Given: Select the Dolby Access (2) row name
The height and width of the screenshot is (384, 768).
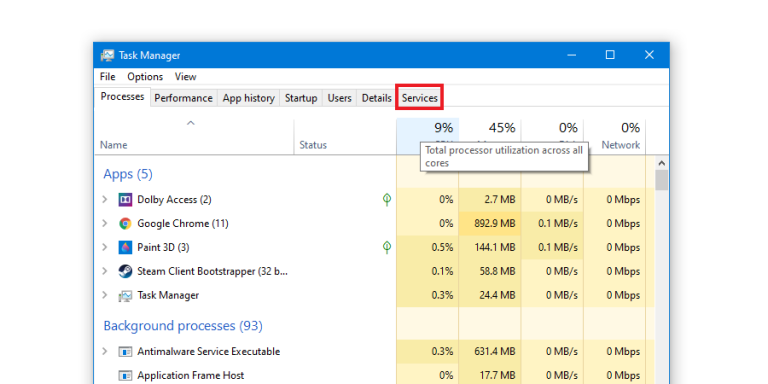Looking at the screenshot, I should tap(174, 199).
